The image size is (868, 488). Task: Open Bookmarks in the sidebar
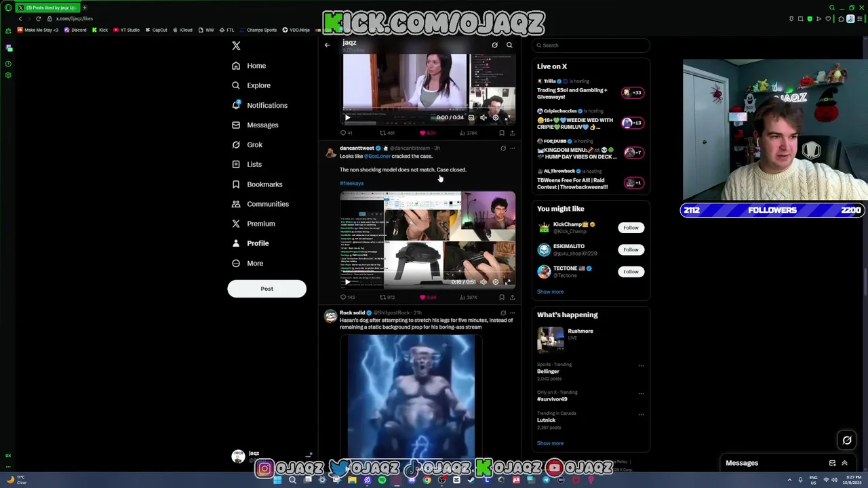(257, 184)
